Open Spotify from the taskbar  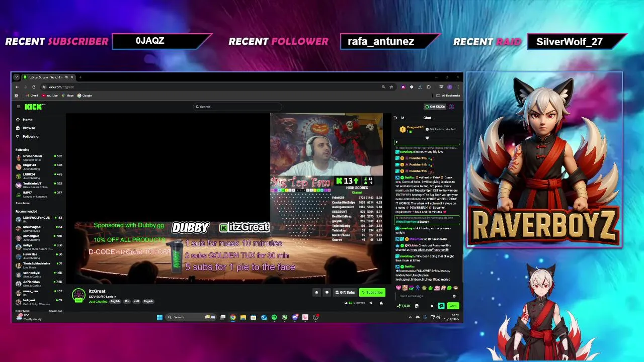274,317
